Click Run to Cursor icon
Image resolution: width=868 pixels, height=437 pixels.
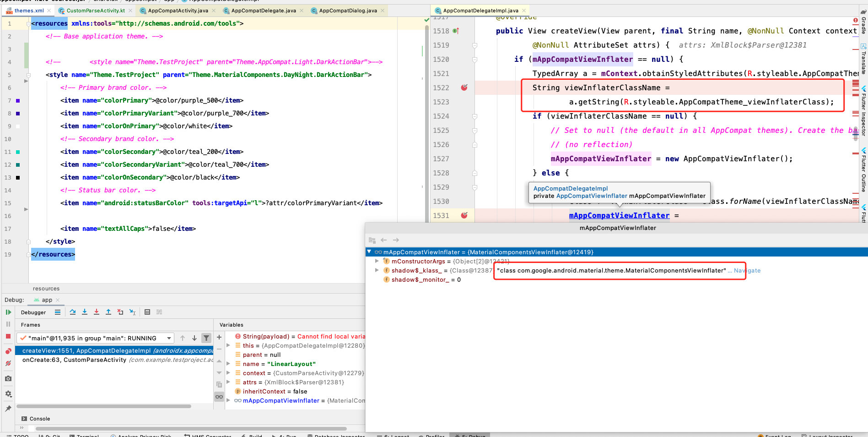coord(132,312)
